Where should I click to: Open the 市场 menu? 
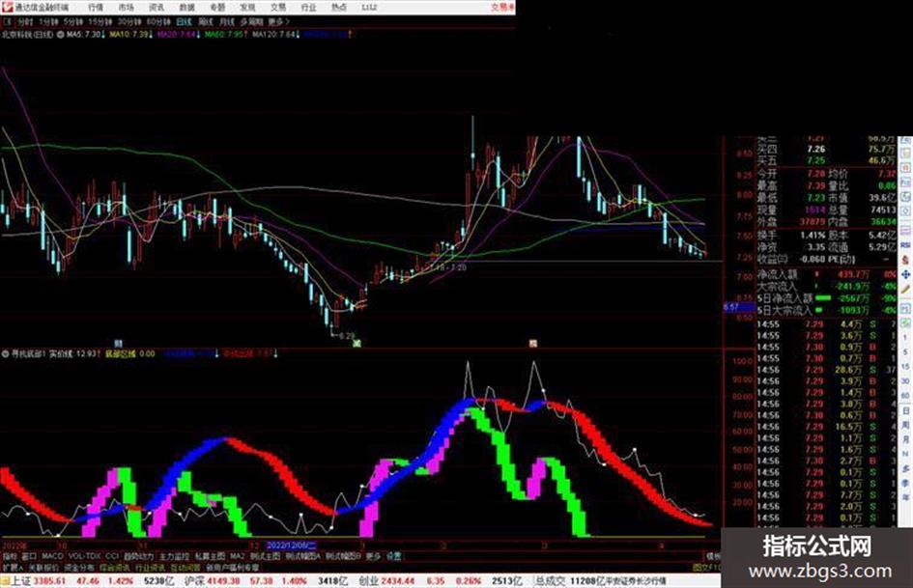[x=126, y=8]
